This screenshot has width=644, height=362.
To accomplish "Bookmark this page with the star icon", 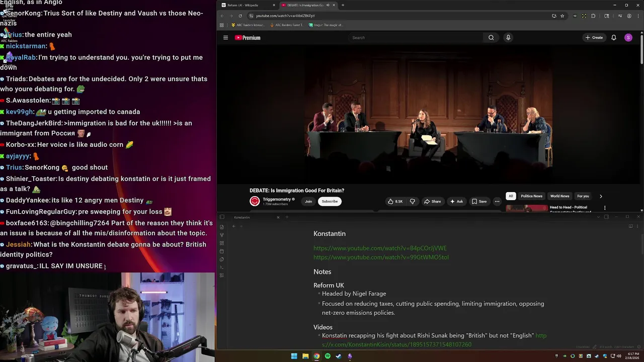I will (562, 16).
